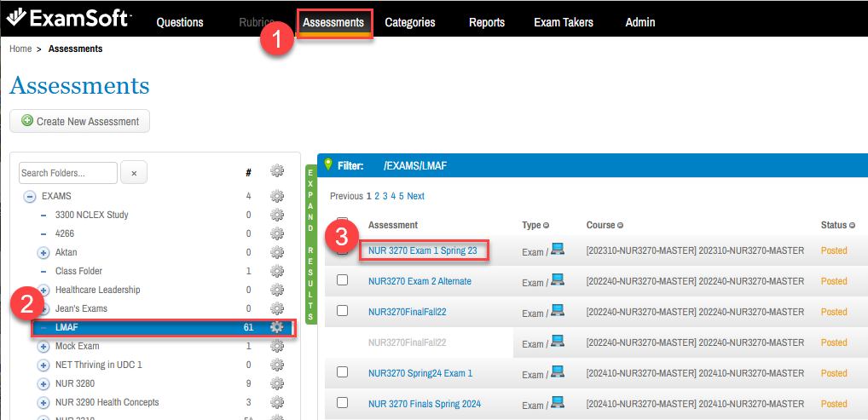Image resolution: width=868 pixels, height=420 pixels.
Task: Open gear settings for Mock Exam
Action: (277, 346)
